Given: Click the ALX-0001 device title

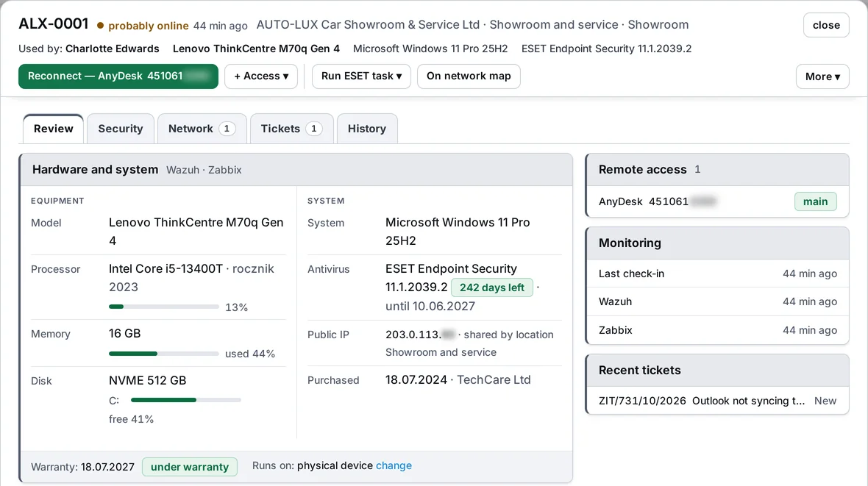Looking at the screenshot, I should [54, 24].
